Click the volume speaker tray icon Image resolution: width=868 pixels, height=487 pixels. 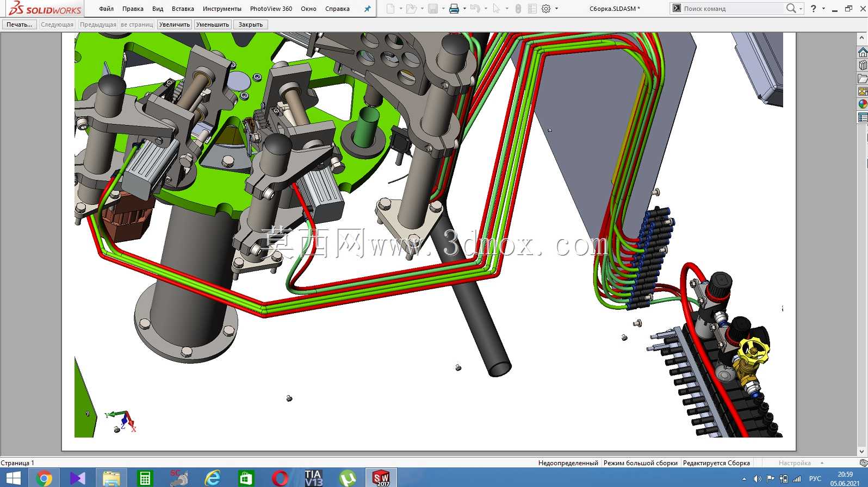[757, 479]
